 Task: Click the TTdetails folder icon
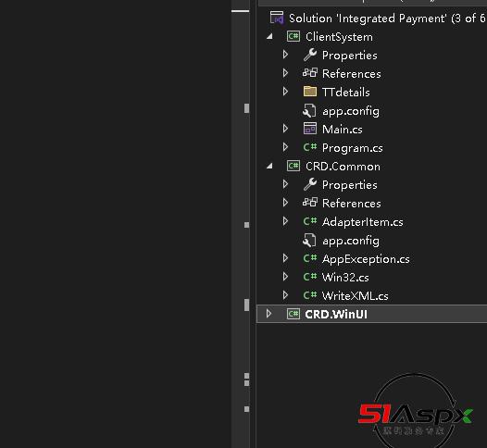[x=309, y=92]
